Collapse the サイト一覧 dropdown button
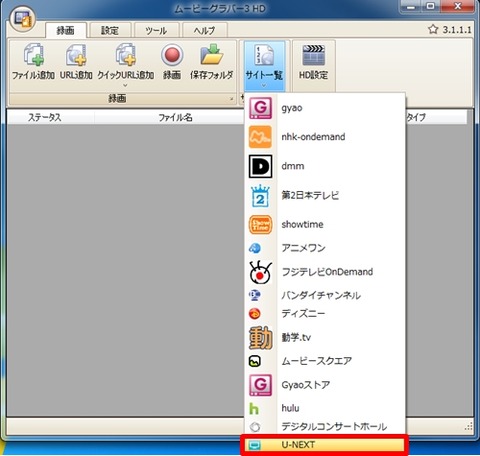The image size is (480, 456). click(x=264, y=66)
